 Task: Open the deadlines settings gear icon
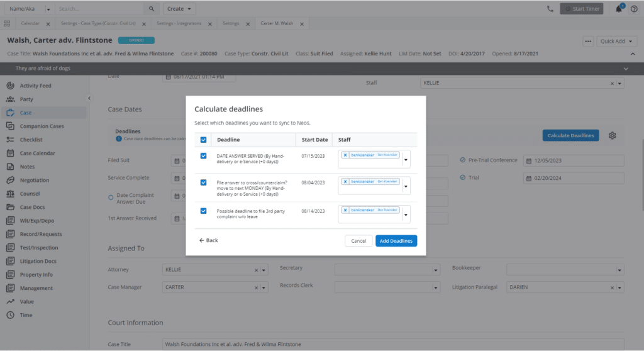pyautogui.click(x=613, y=136)
